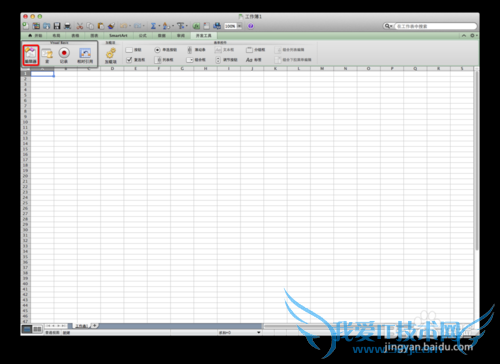Image resolution: width=500 pixels, height=364 pixels.
Task: Insert a List Box form control
Action: click(x=164, y=60)
